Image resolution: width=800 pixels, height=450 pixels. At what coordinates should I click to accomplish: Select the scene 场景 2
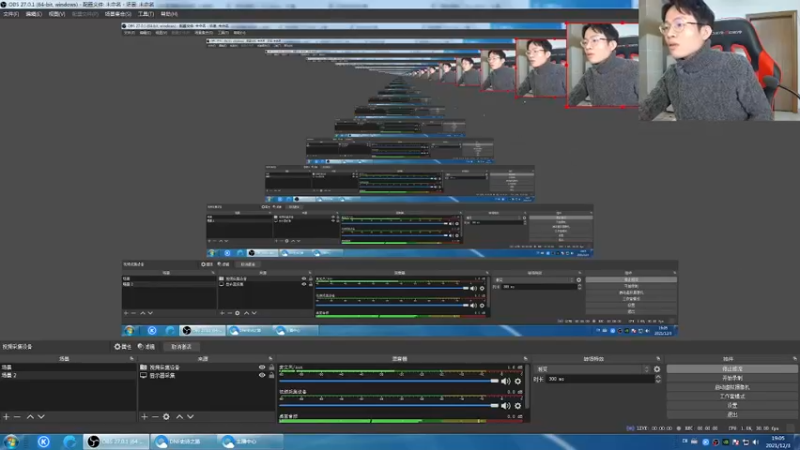[x=68, y=375]
